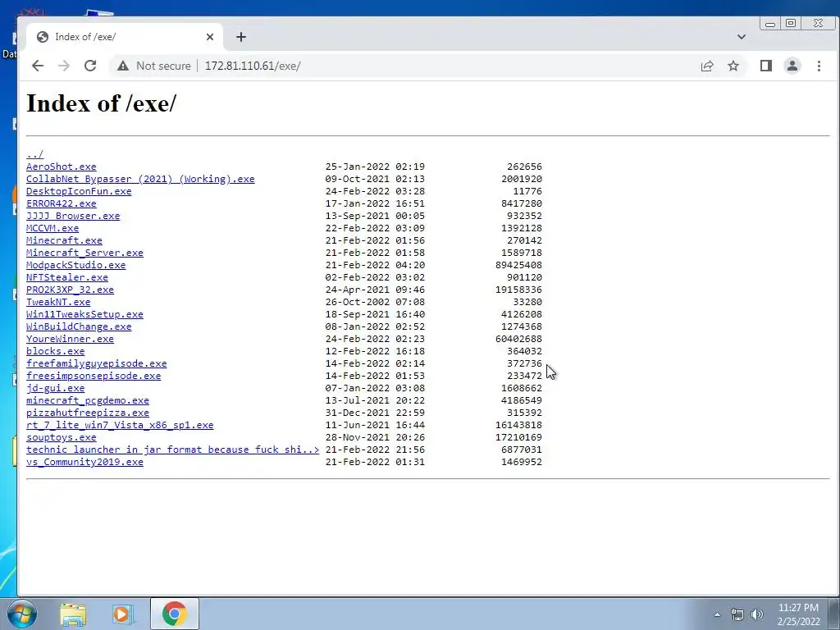Open CollabNet_Bypasser_(2021)_(Working).exe link
840x630 pixels.
140,179
